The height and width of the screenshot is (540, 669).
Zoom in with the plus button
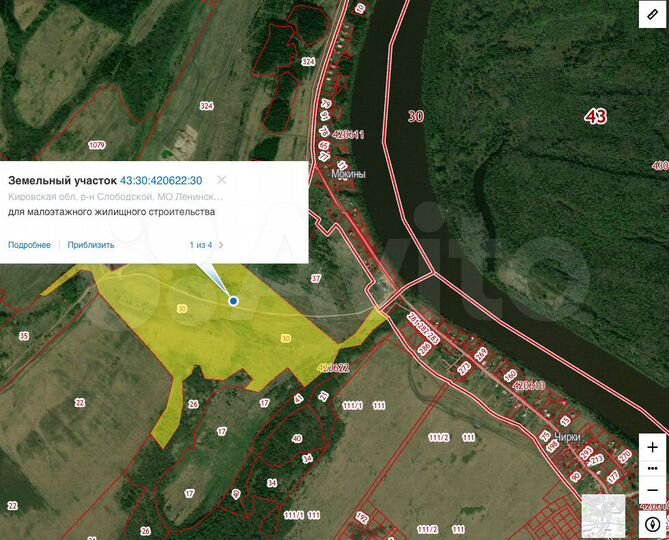[652, 447]
